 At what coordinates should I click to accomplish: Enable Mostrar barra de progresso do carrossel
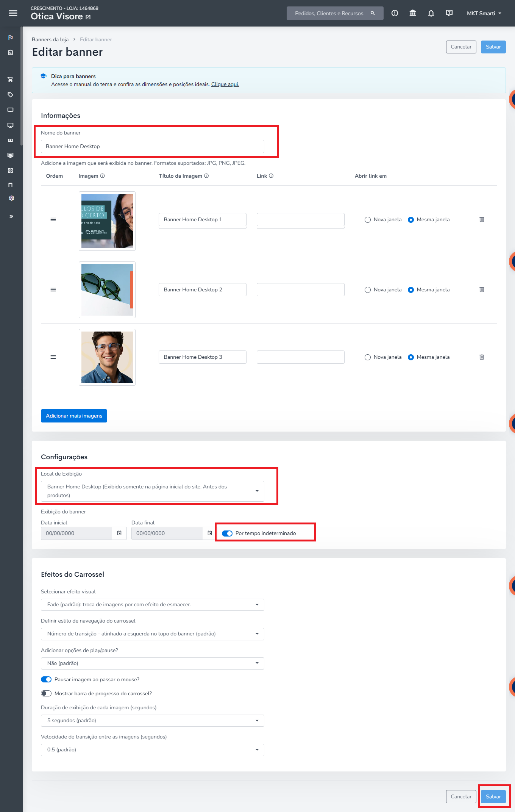click(x=46, y=693)
